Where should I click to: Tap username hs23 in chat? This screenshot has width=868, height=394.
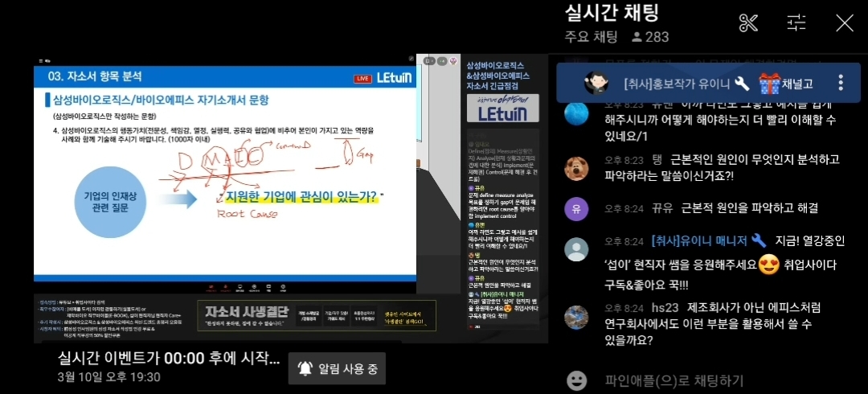tap(665, 307)
